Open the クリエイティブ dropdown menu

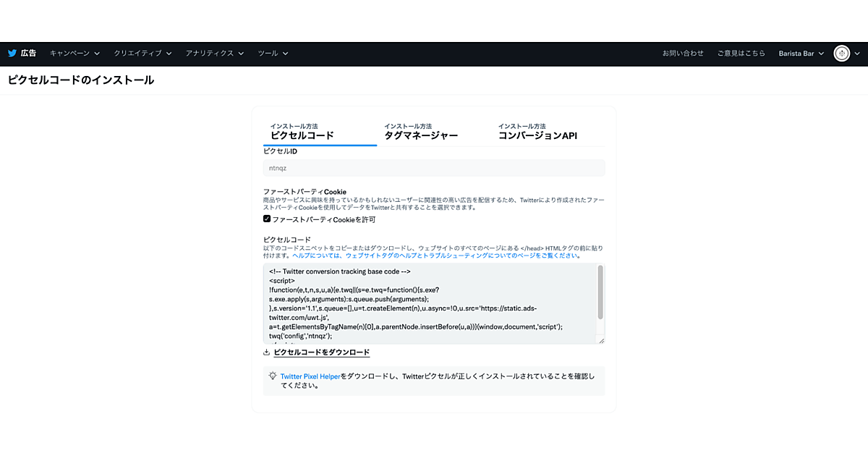142,53
